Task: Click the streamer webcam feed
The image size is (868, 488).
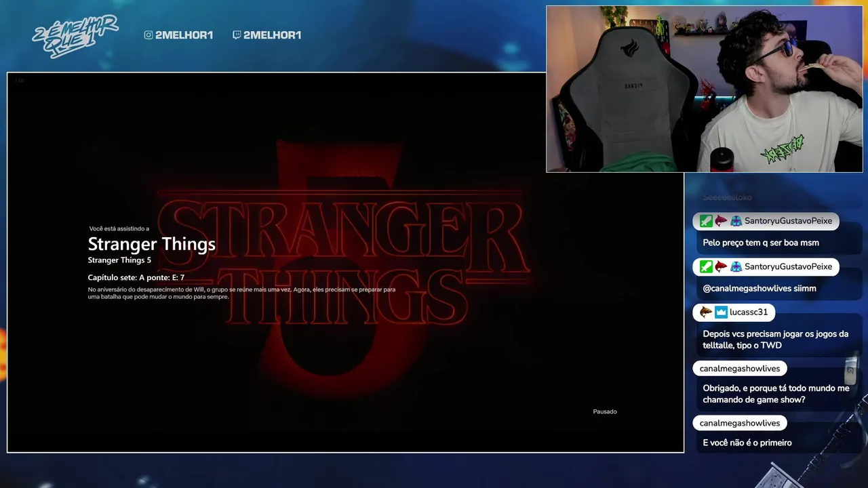Action: click(705, 89)
